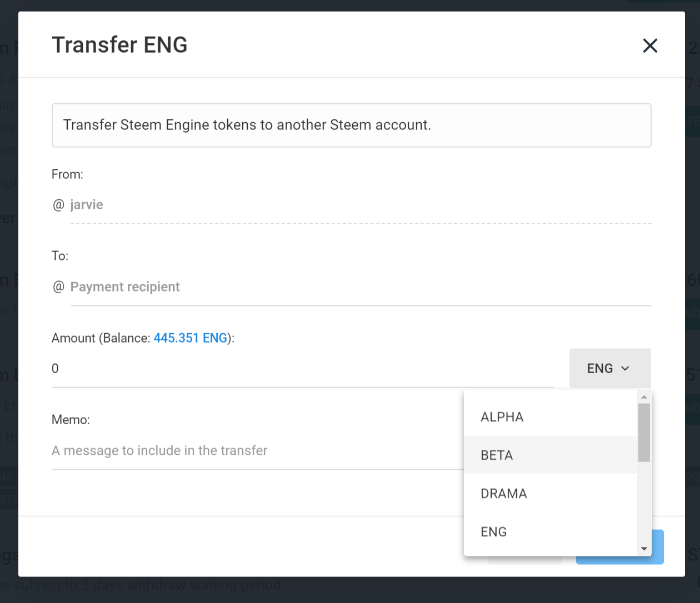Click the dimmed backdrop outside the dialog
This screenshot has width=700, height=603.
tap(350, 590)
